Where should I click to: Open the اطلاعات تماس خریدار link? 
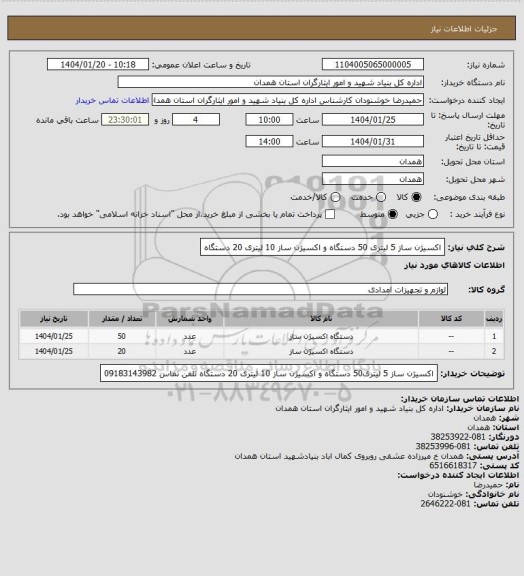[112, 100]
